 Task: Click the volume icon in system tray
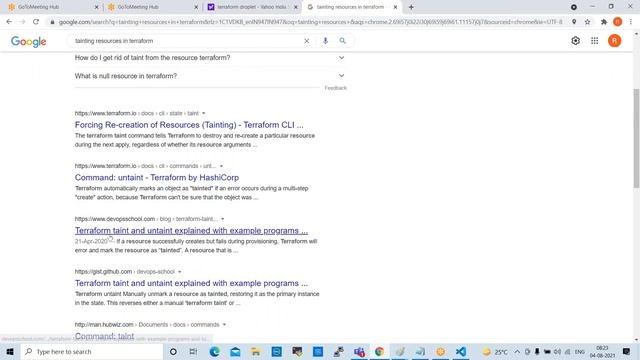tap(557, 351)
